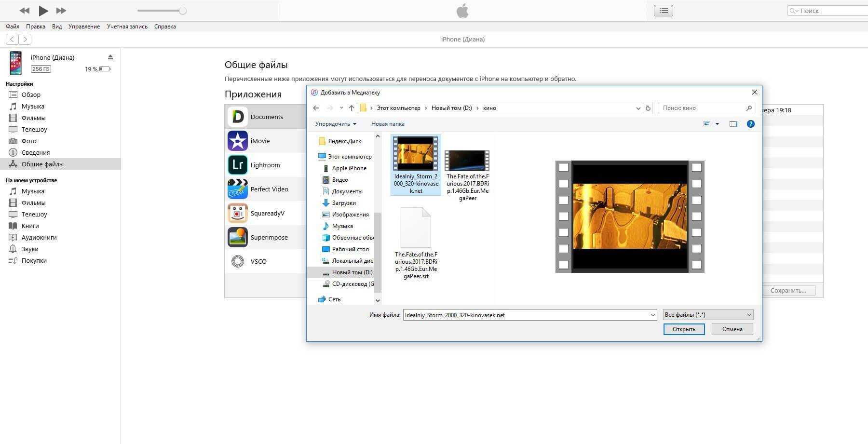Click the Отмена button
Viewport: 868px width, 444px height.
732,329
